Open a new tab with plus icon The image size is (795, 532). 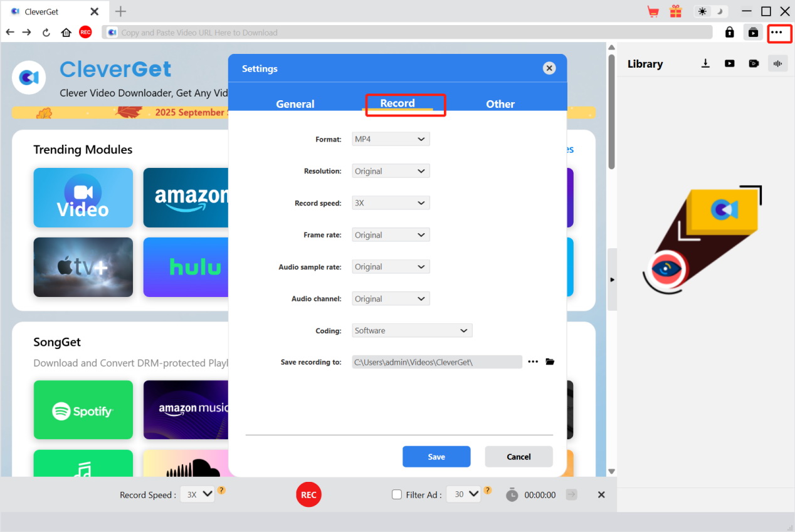121,11
